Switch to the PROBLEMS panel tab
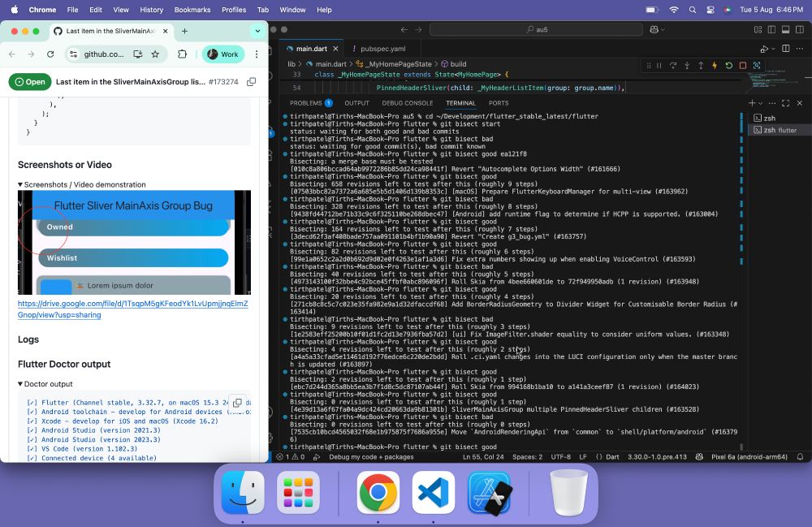 click(311, 103)
